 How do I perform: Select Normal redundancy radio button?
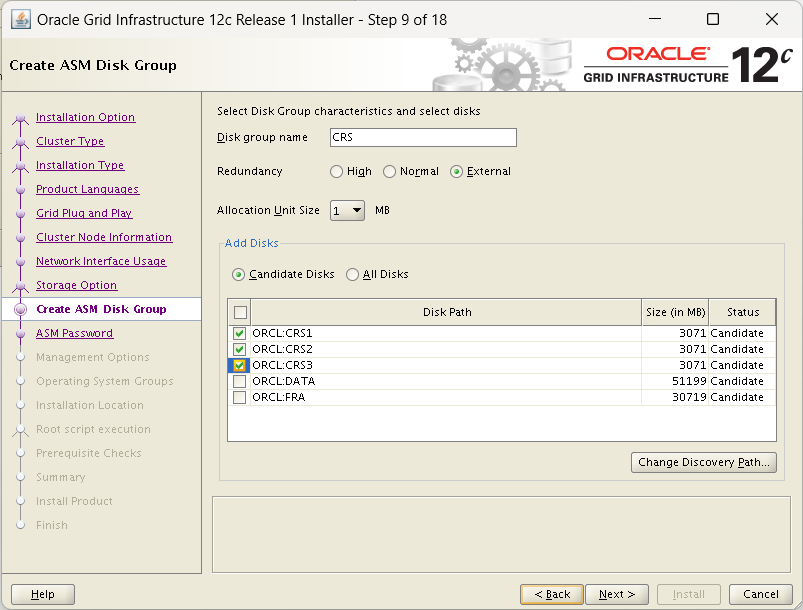pos(390,172)
